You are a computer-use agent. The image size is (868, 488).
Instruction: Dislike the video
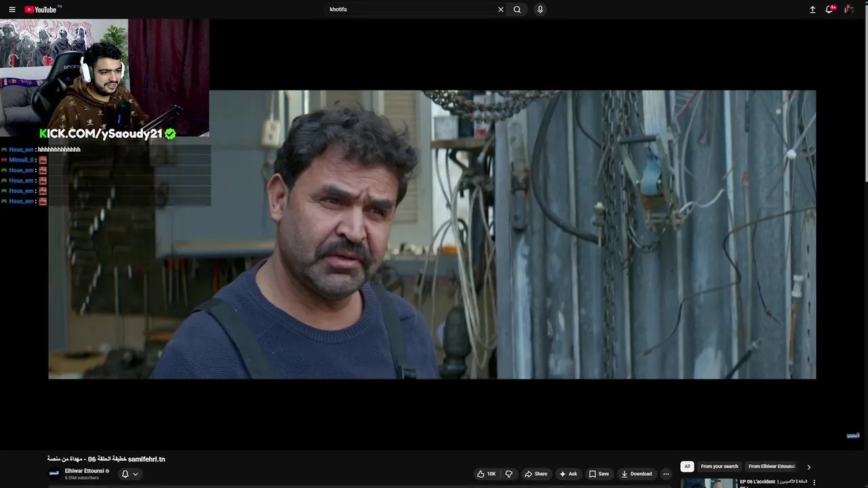pyautogui.click(x=509, y=474)
